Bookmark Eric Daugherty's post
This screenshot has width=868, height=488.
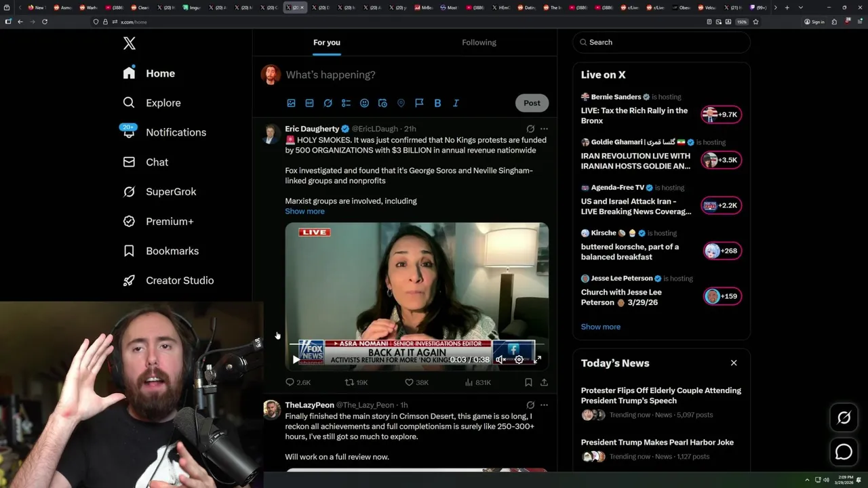pyautogui.click(x=528, y=382)
